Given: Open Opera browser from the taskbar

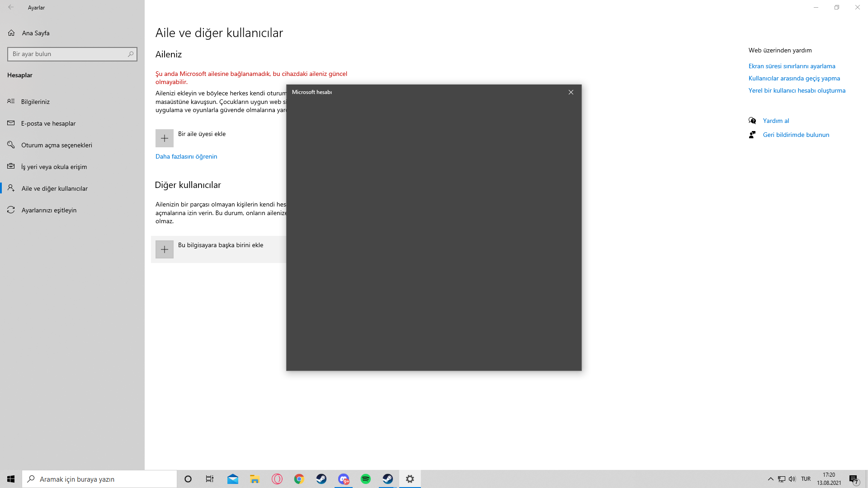Looking at the screenshot, I should [x=277, y=479].
